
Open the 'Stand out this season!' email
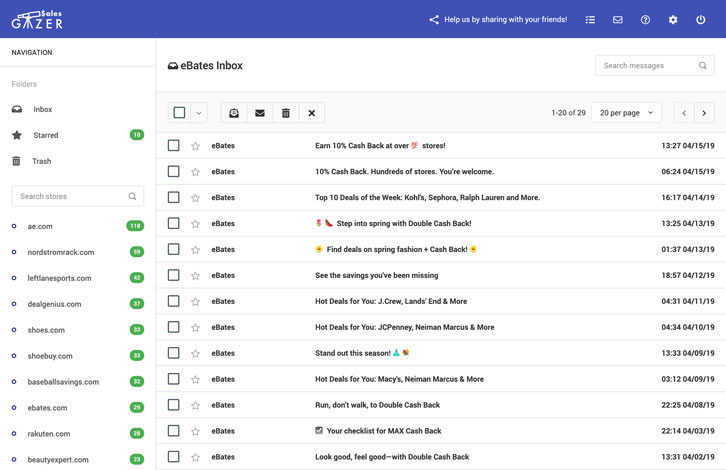click(441, 353)
